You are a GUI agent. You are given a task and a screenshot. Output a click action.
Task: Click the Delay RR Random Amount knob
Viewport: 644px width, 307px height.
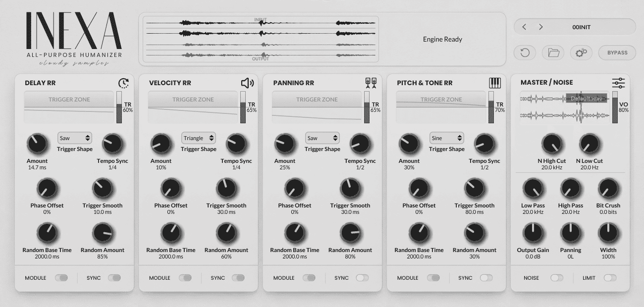(x=103, y=233)
